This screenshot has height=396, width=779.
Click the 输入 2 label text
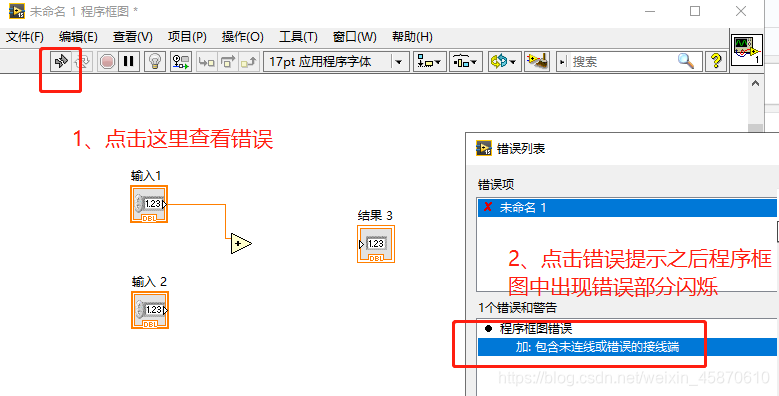(x=149, y=282)
